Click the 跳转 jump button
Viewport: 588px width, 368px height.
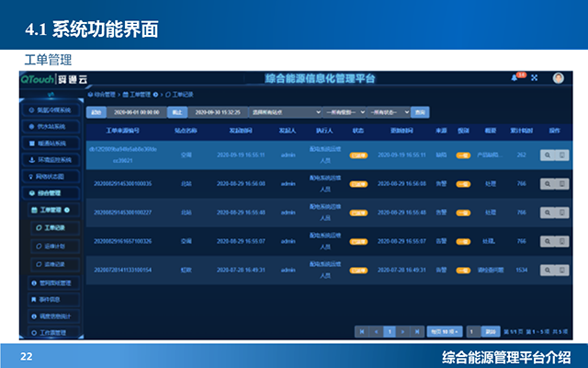tap(491, 331)
